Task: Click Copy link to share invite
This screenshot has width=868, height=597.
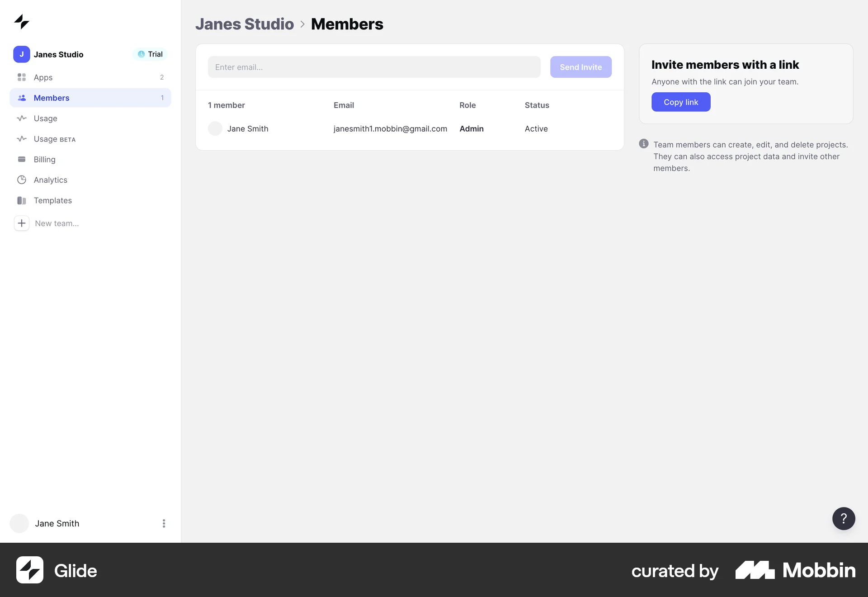Action: click(x=681, y=102)
